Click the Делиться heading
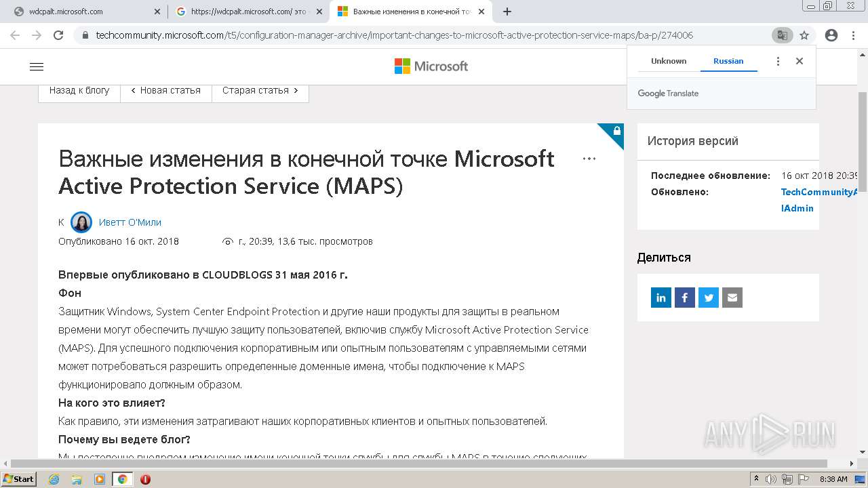The width and height of the screenshot is (868, 488). [664, 258]
